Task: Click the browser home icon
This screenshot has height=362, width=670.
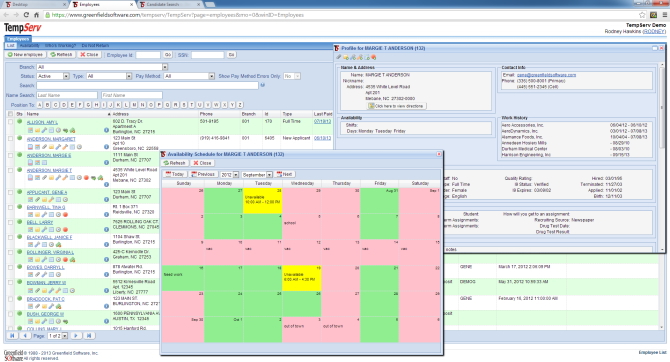Action: 36,15
